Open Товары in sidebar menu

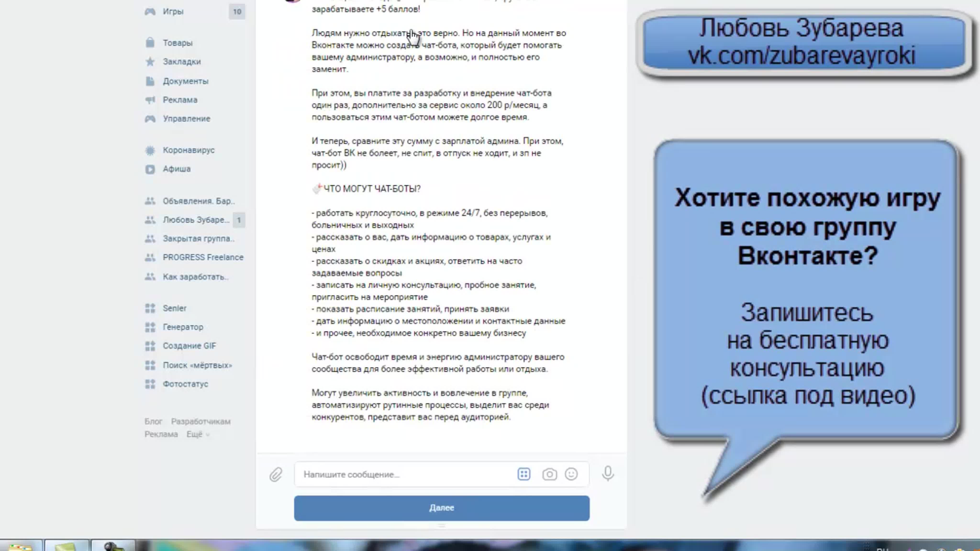tap(178, 43)
